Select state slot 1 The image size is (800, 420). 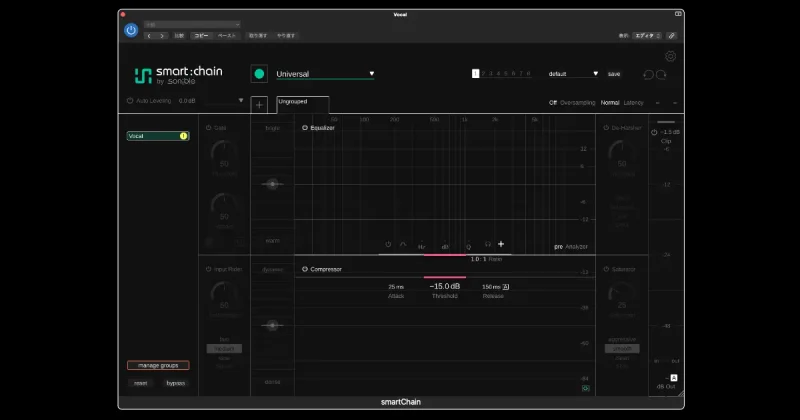[476, 73]
